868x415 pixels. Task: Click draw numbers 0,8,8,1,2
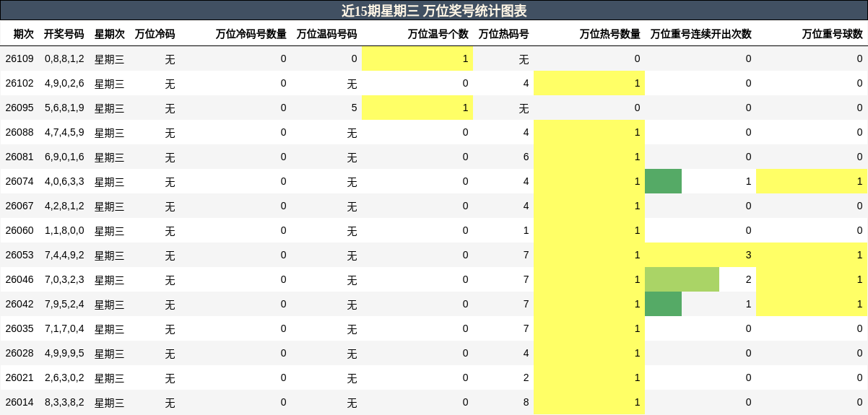point(64,58)
